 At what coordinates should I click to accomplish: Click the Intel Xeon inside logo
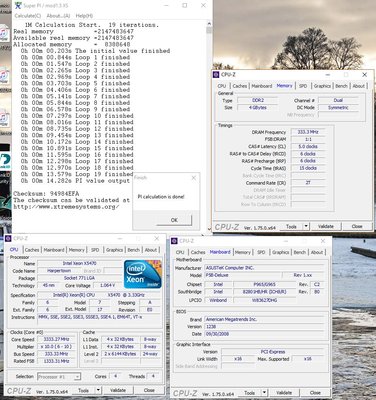pyautogui.click(x=143, y=274)
